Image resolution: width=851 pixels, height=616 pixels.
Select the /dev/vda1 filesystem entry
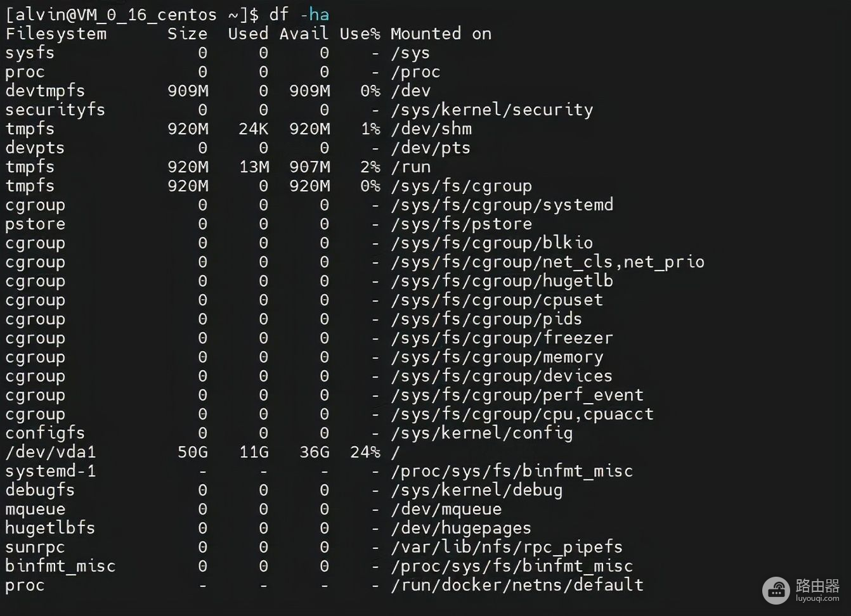51,452
